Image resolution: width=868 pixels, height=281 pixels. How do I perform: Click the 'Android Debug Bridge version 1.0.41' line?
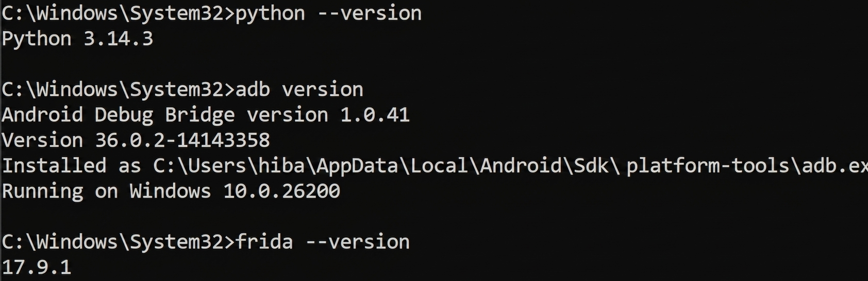click(x=206, y=115)
